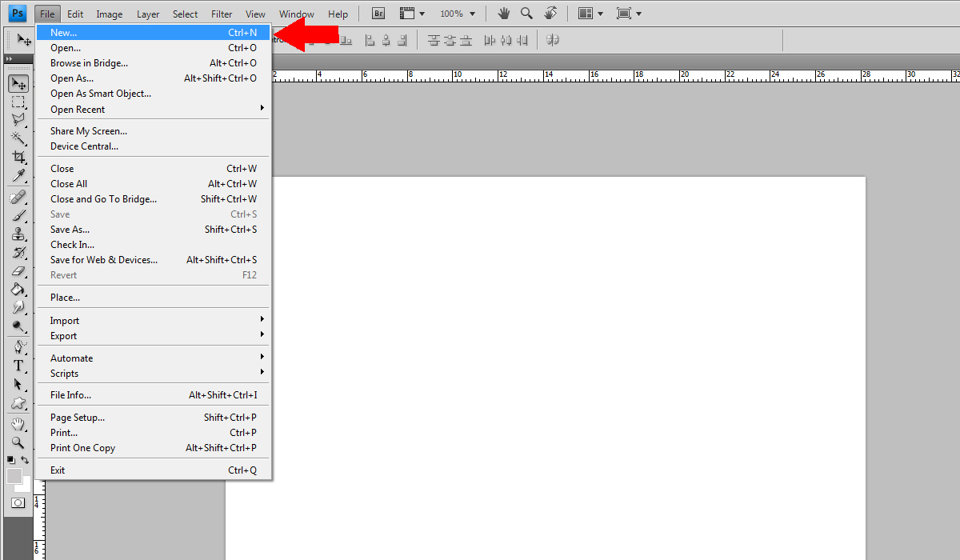Click the foreground color swatch
Screen dimensions: 960x560
(14, 476)
